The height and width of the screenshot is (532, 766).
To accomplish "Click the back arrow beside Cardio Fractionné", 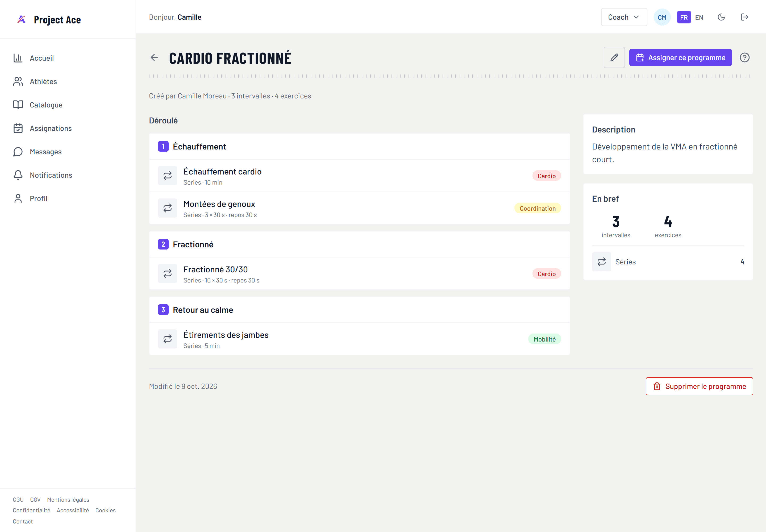I will [x=154, y=58].
